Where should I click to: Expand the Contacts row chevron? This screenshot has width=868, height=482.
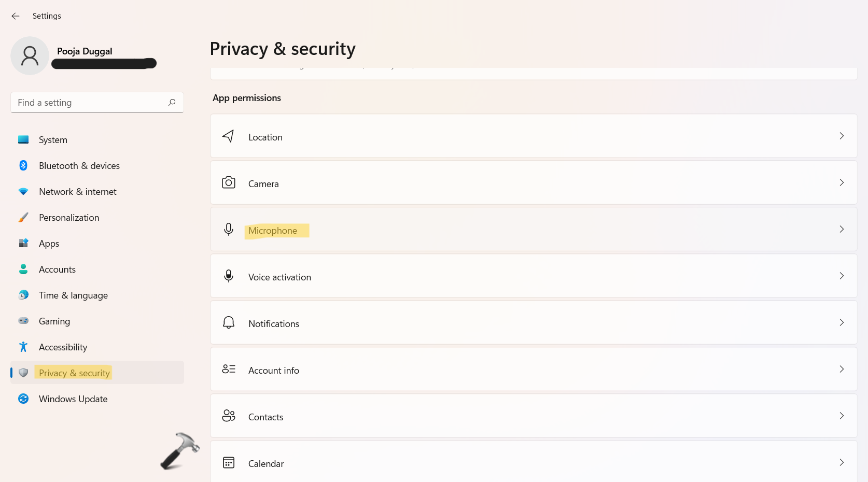pos(842,416)
